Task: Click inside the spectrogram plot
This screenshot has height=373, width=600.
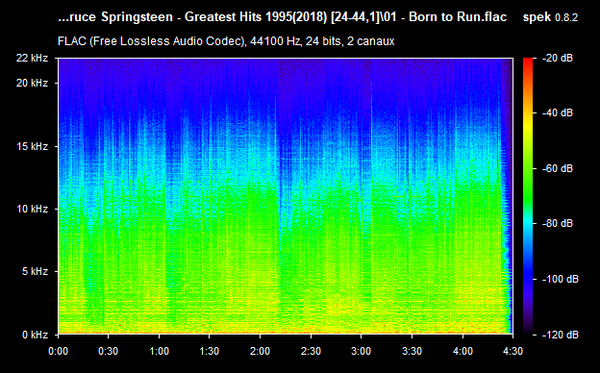Action: pos(285,197)
